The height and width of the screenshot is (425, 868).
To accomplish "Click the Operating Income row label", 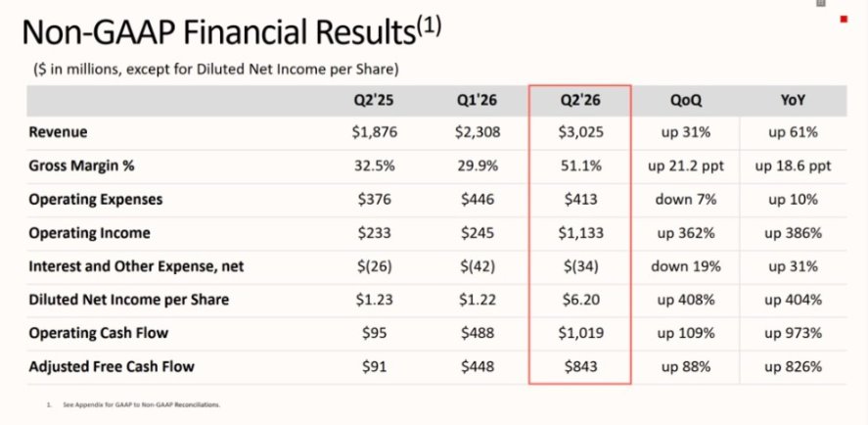I will pyautogui.click(x=90, y=233).
